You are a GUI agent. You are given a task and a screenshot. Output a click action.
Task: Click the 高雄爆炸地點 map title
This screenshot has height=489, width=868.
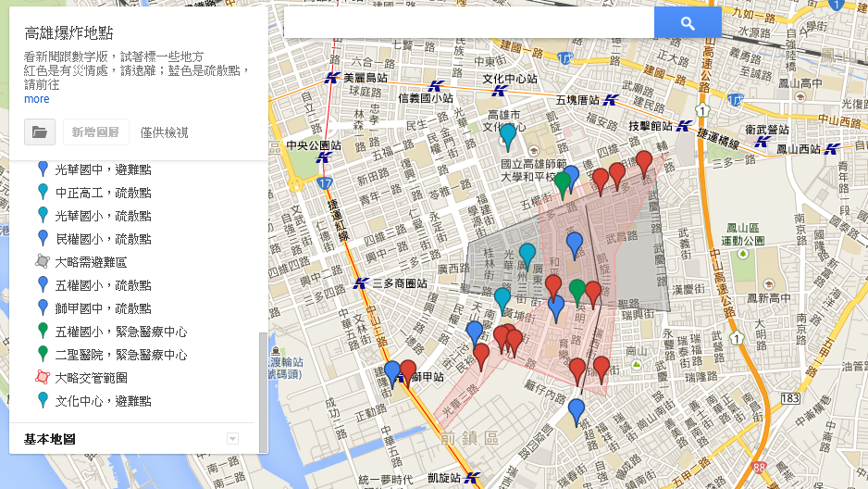pos(68,33)
